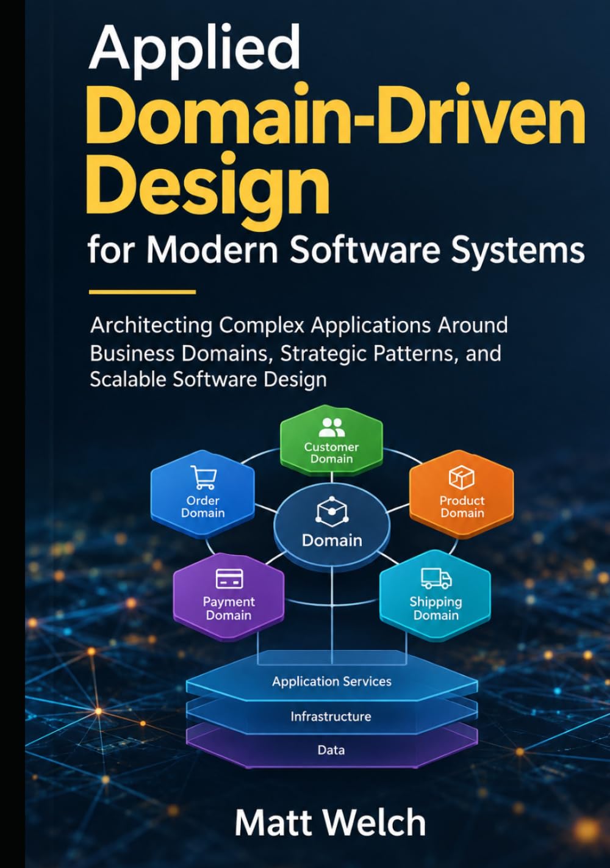Click the white word "Applied" in the title

pos(195,51)
